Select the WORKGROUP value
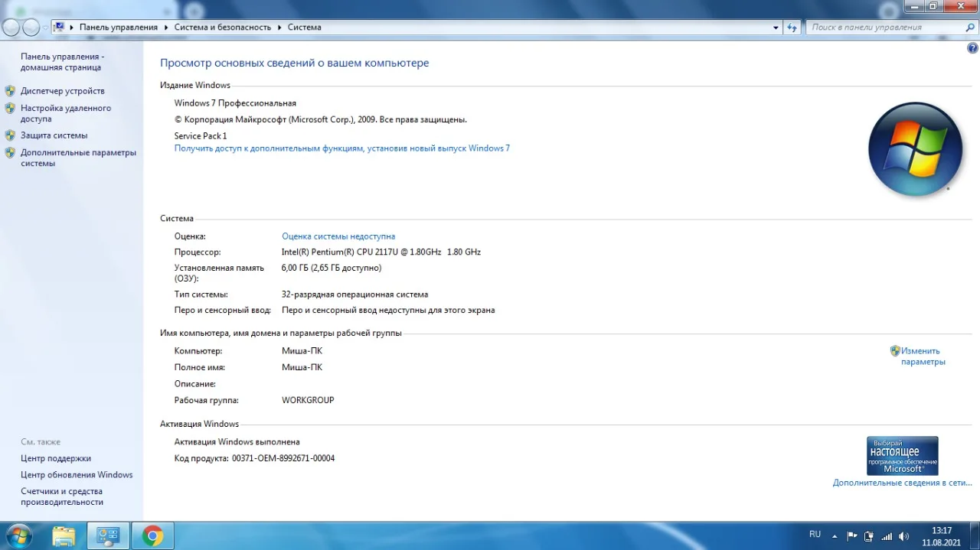This screenshot has width=980, height=550. 308,400
